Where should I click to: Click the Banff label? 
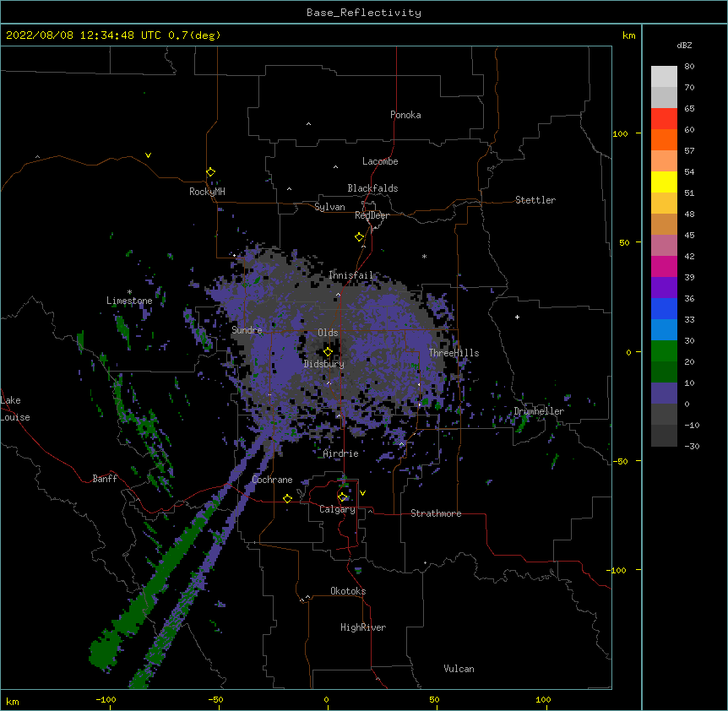(105, 479)
